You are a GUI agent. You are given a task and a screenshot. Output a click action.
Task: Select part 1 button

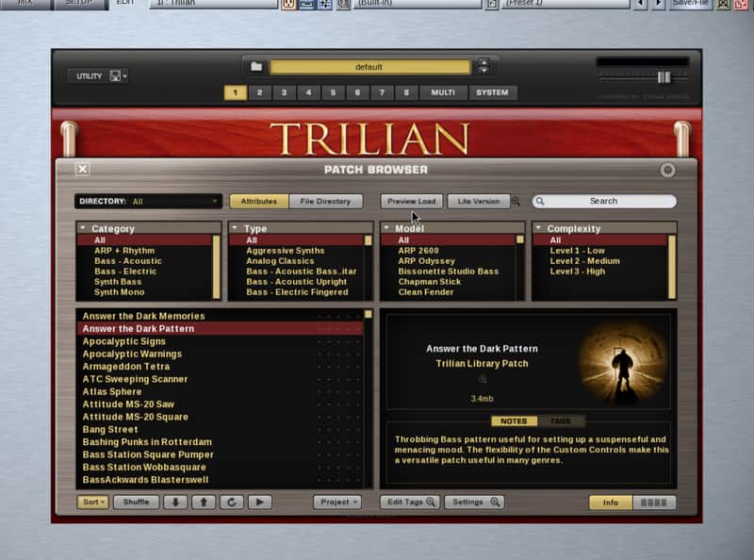tap(235, 92)
